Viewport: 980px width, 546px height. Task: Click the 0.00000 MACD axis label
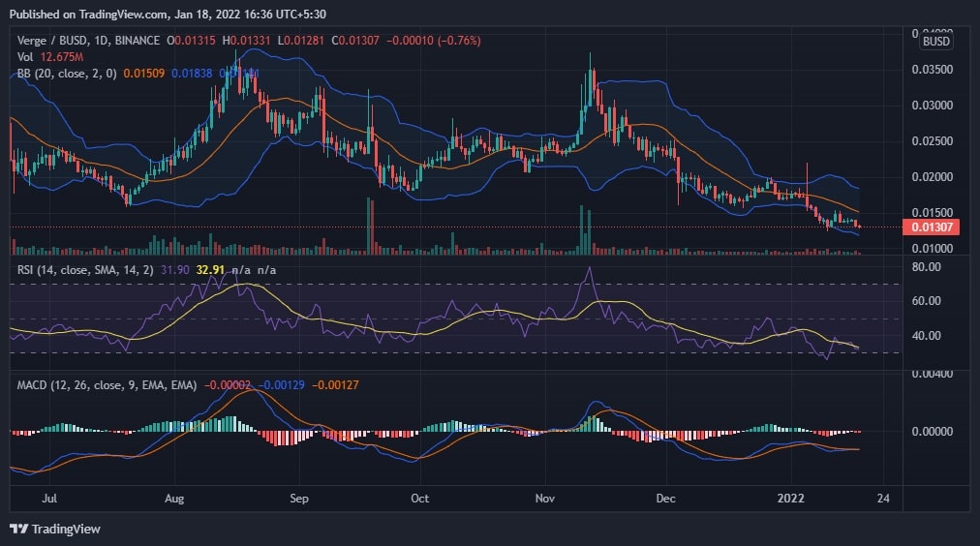tap(932, 431)
